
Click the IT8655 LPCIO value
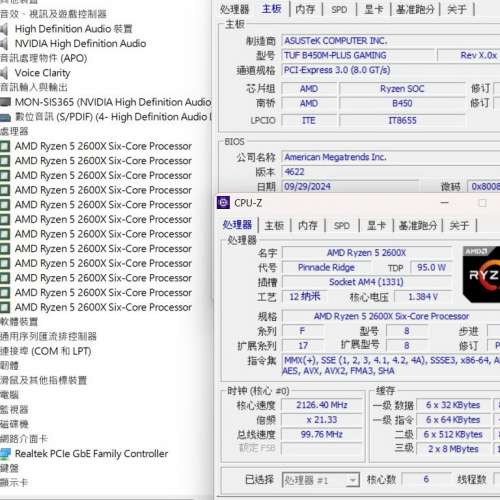click(x=402, y=120)
